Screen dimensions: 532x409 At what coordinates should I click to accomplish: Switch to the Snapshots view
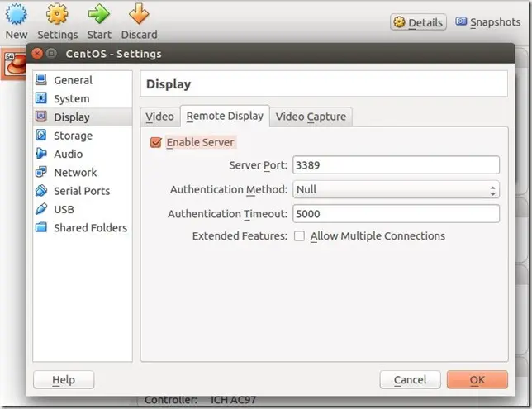click(488, 22)
